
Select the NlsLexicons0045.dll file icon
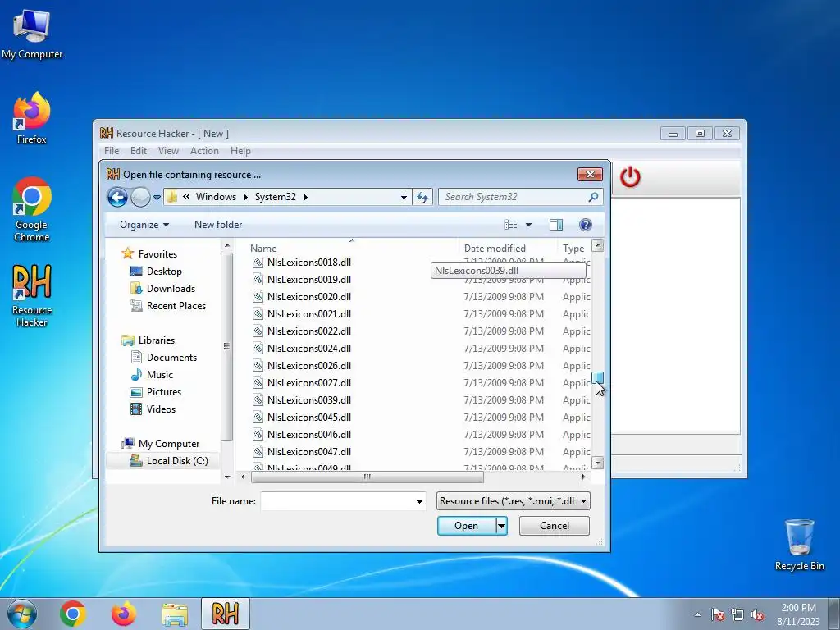click(x=258, y=418)
